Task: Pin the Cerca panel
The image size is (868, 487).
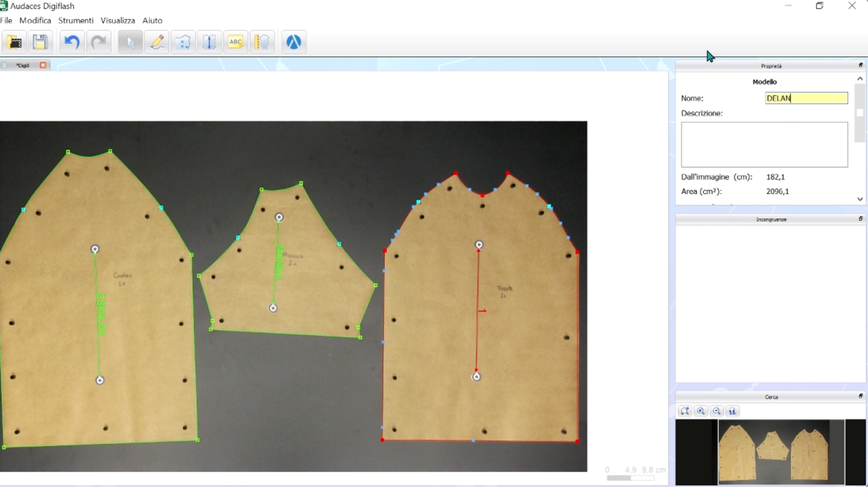Action: point(861,396)
